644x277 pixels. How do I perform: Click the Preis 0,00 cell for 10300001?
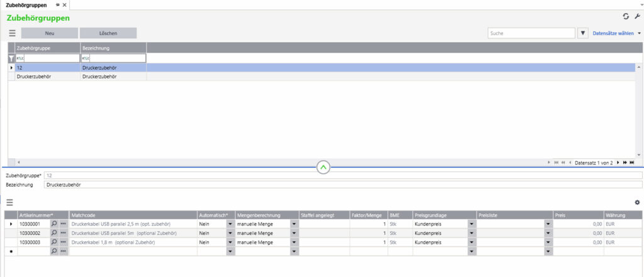[579, 224]
